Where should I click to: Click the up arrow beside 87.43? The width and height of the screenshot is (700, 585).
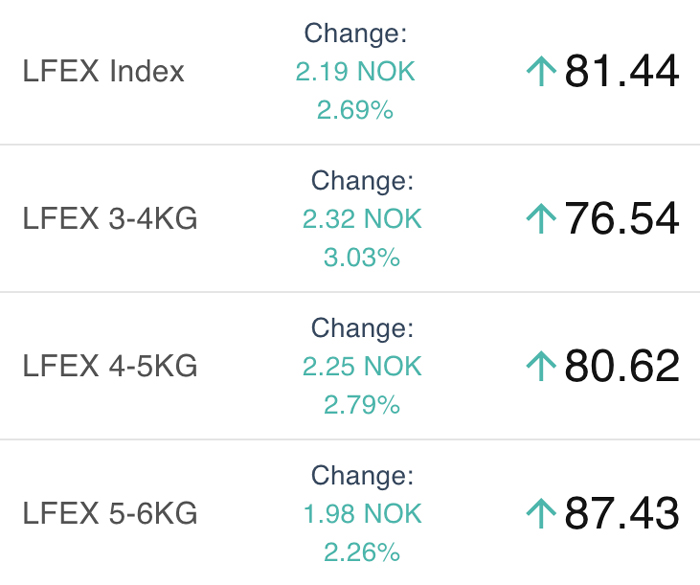coord(541,513)
